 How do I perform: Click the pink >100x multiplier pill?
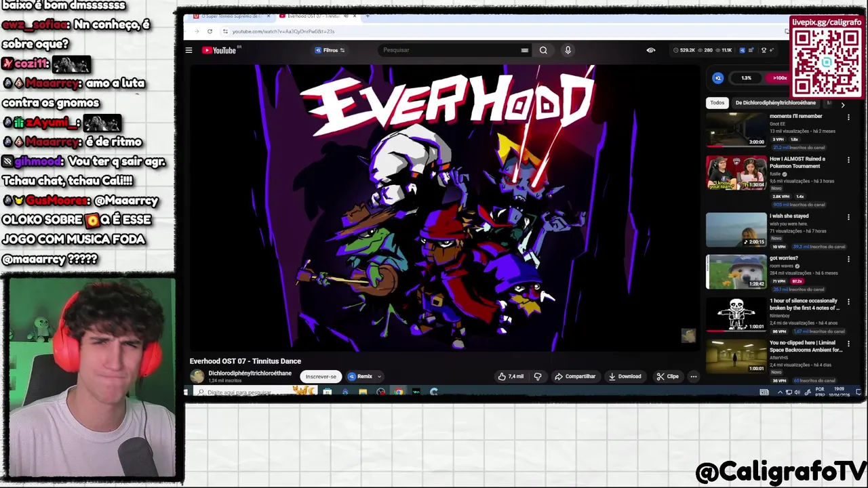click(x=778, y=78)
